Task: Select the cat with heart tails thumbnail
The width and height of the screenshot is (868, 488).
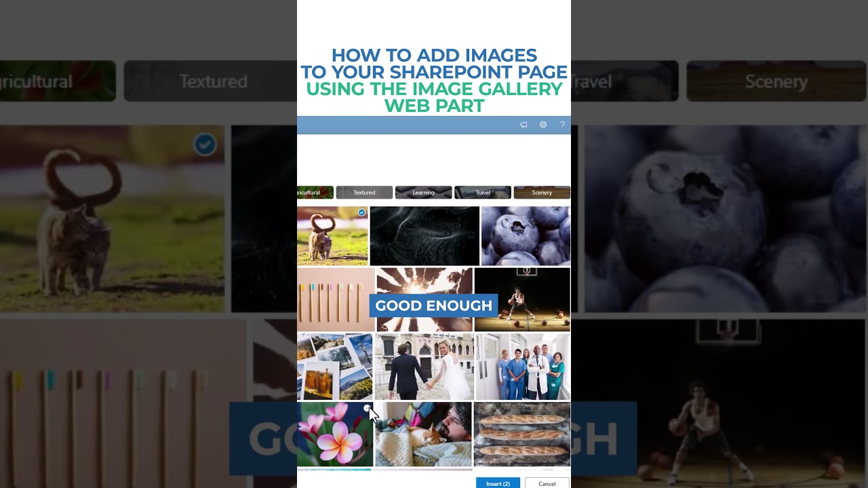Action: point(332,236)
